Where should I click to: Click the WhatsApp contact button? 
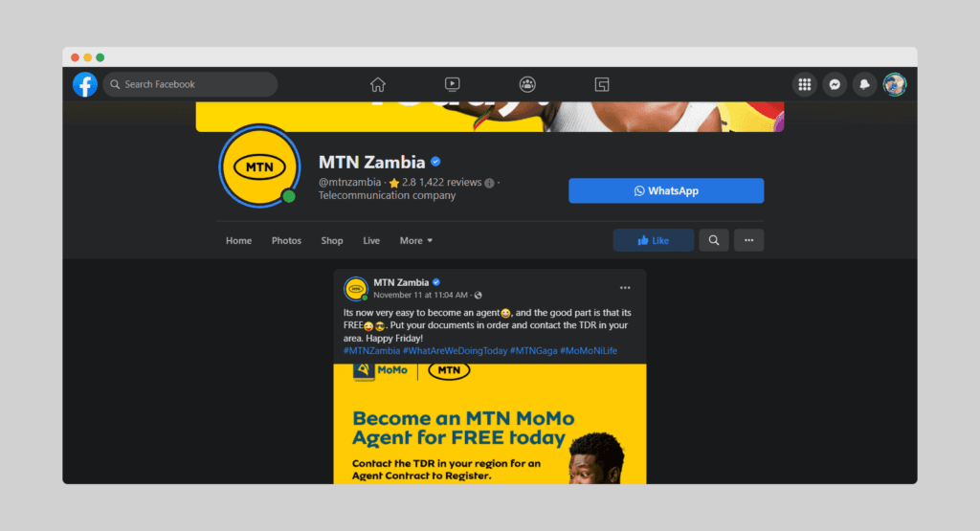click(666, 190)
